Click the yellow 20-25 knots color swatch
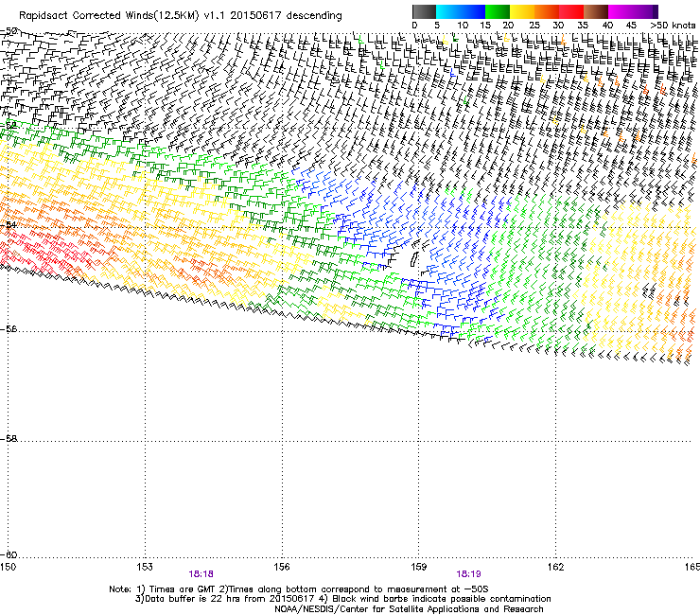The width and height of the screenshot is (700, 615). point(522,11)
